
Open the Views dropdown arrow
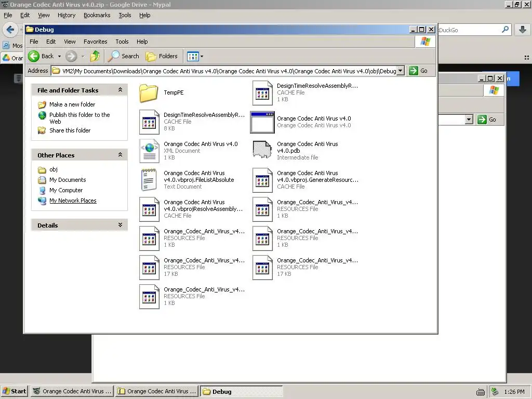[202, 57]
